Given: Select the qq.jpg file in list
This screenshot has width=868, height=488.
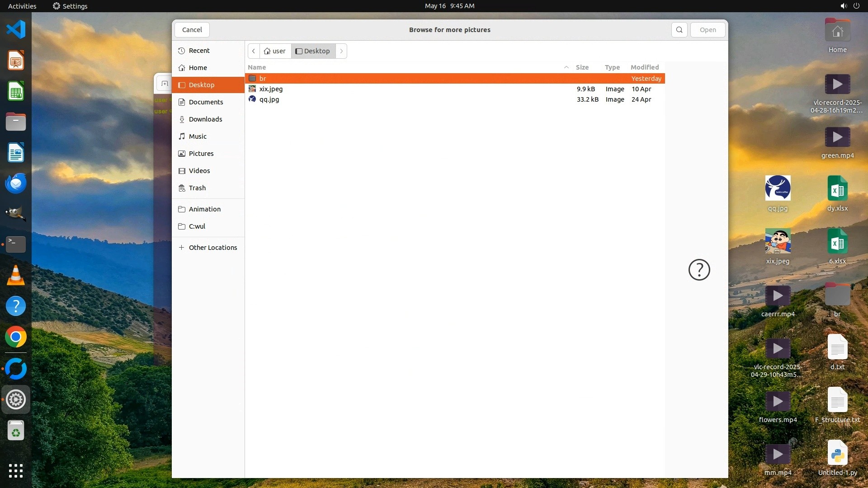Looking at the screenshot, I should pyautogui.click(x=269, y=99).
